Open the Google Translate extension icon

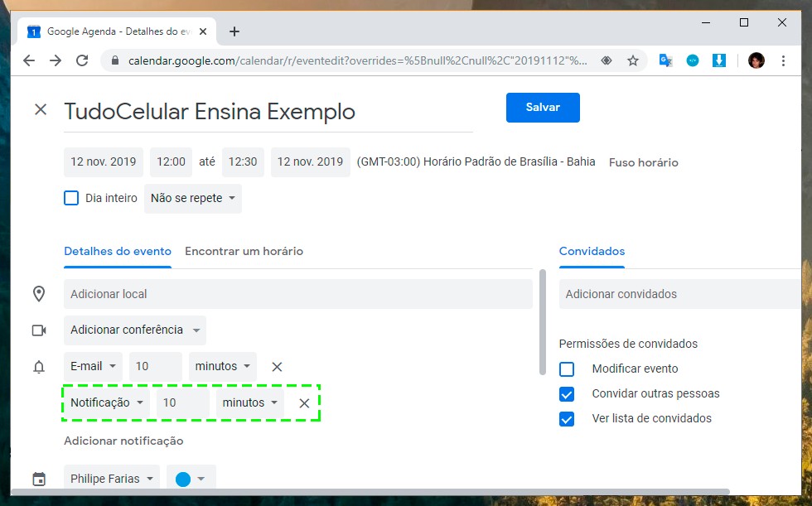(x=665, y=60)
